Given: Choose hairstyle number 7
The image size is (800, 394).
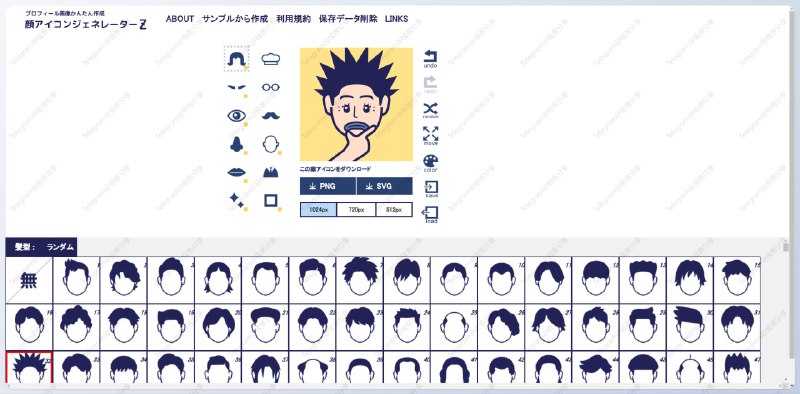Looking at the screenshot, I should (360, 280).
